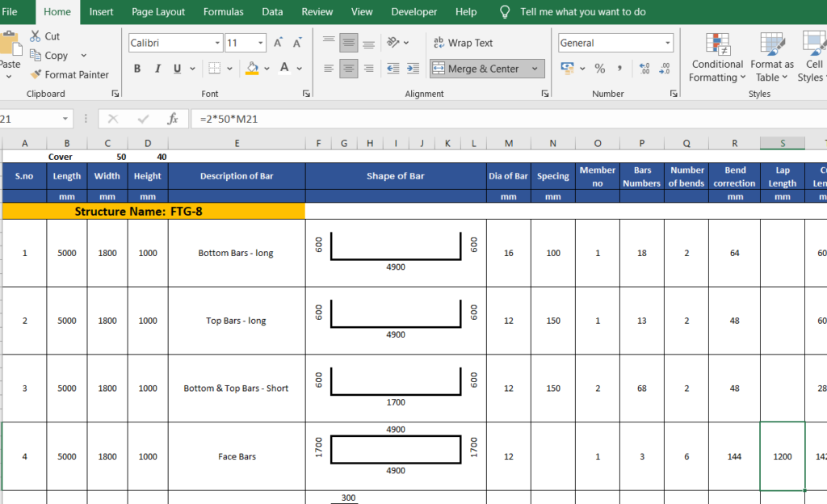Viewport: 827px width, 504px height.
Task: Switch to the Page Layout tab
Action: point(158,11)
